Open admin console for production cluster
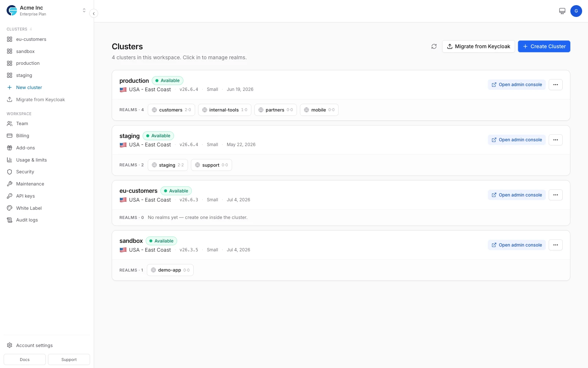 click(x=517, y=85)
